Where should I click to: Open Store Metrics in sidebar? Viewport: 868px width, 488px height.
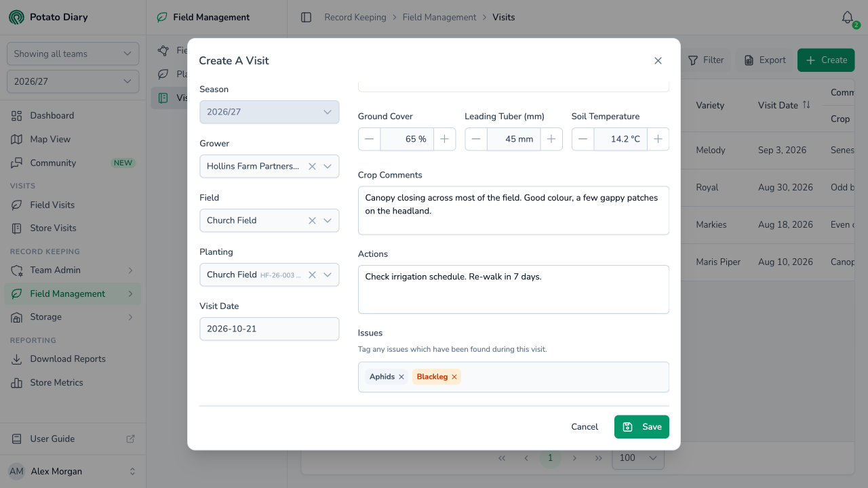73,383
